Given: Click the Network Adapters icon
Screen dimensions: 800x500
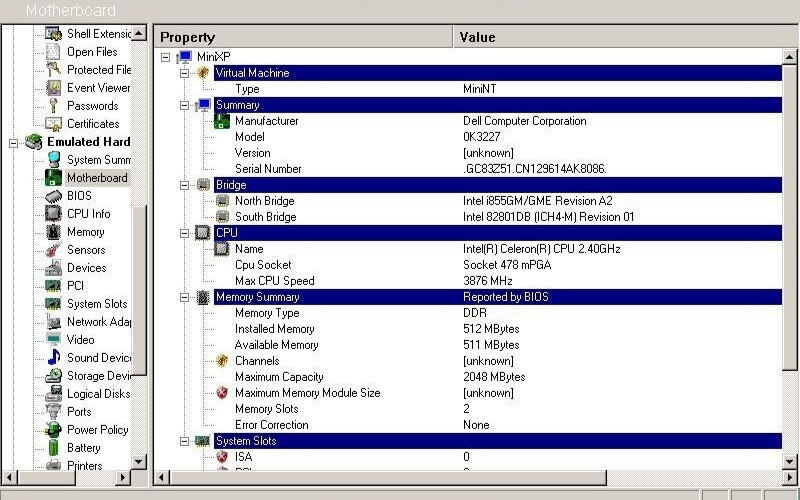Looking at the screenshot, I should 53,321.
